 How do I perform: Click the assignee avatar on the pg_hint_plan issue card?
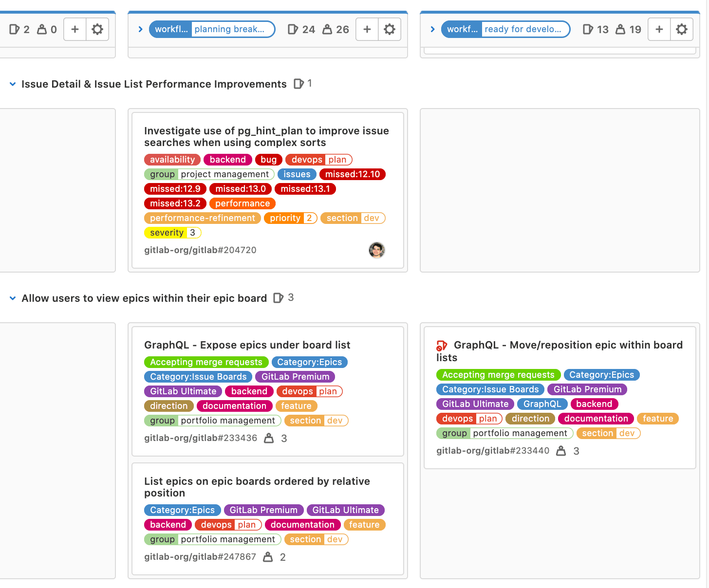pos(377,250)
